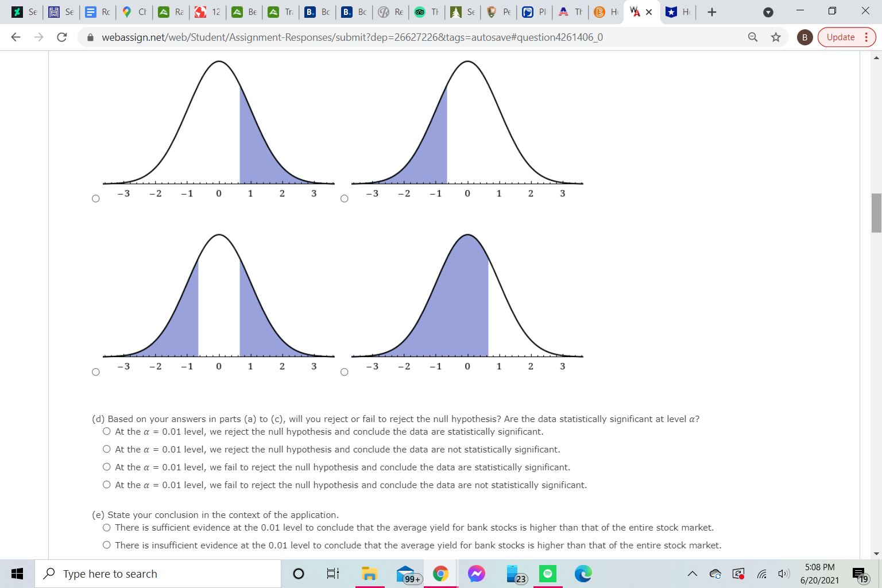The image size is (882, 588).
Task: Expand hidden icons in the system tray
Action: pos(691,573)
